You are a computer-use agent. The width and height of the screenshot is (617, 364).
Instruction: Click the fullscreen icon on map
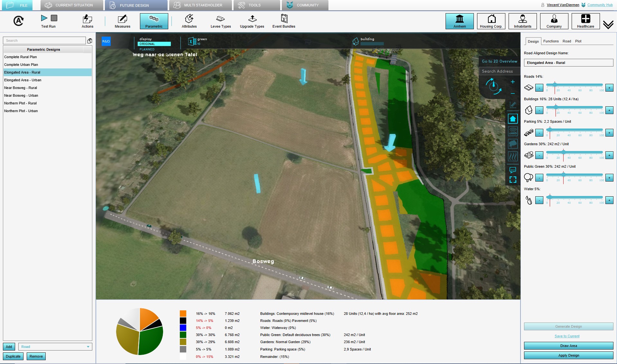click(513, 180)
